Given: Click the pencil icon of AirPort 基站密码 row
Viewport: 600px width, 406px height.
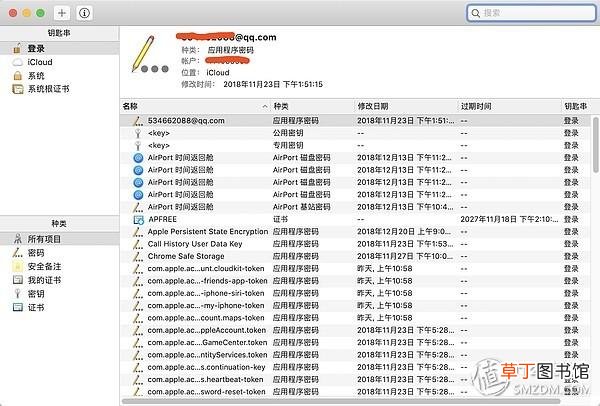Looking at the screenshot, I should (x=138, y=207).
